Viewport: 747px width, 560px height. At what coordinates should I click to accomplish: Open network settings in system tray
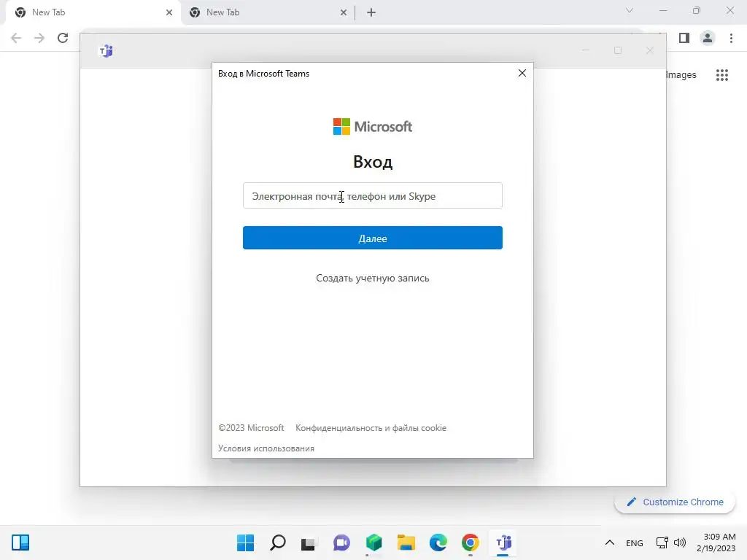(x=662, y=542)
